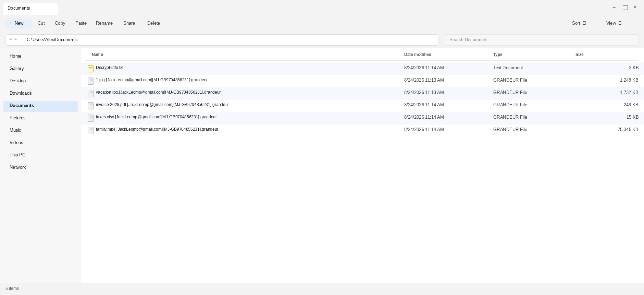The image size is (644, 295).
Task: Sort by the Size column header
Action: pos(580,55)
